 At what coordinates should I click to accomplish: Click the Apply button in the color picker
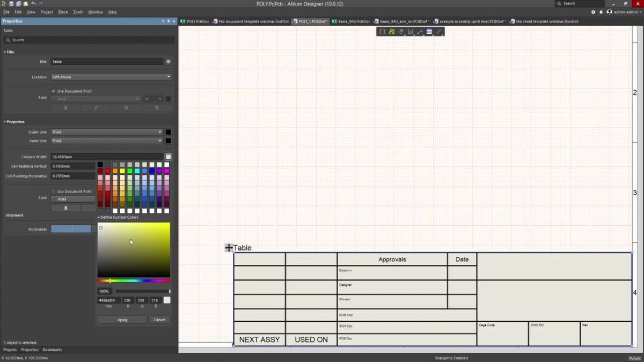122,320
